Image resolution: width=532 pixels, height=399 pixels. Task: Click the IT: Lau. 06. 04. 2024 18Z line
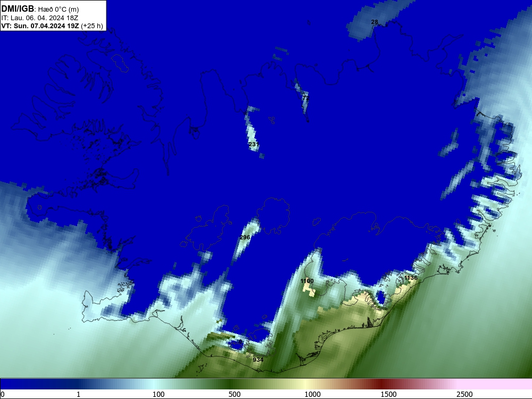coord(40,18)
